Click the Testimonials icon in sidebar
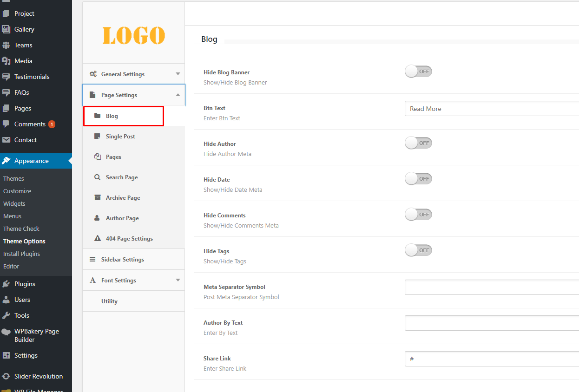This screenshot has width=579, height=392. 6,77
